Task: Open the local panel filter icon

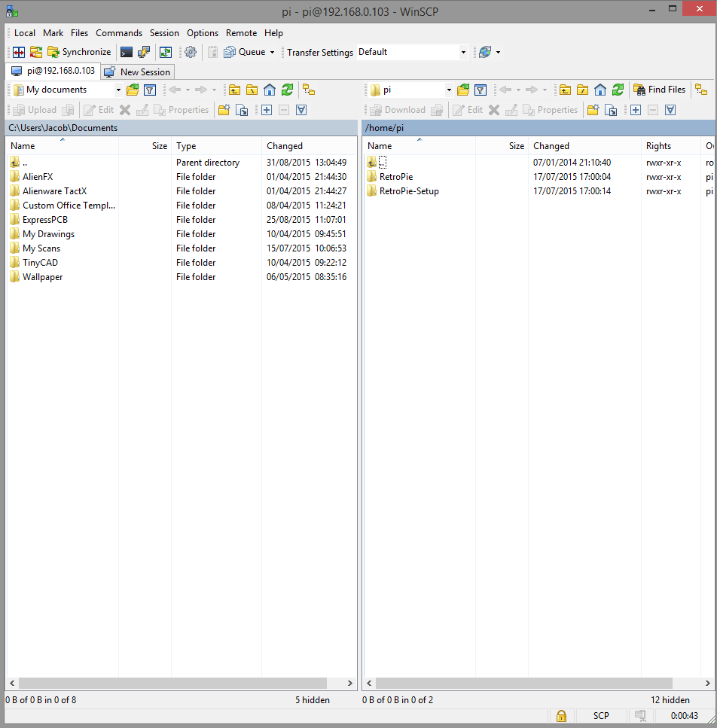Action: 150,90
